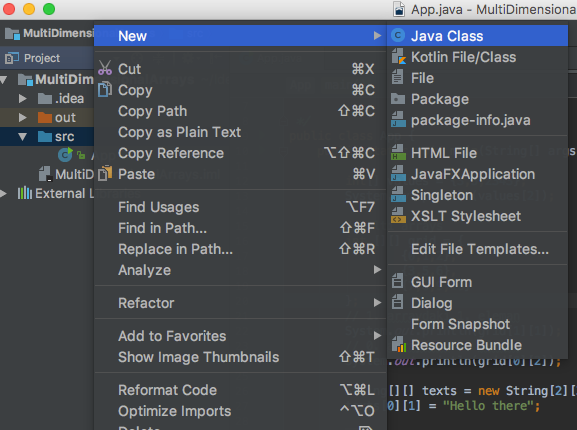Click the Copy pages icon

[x=105, y=89]
